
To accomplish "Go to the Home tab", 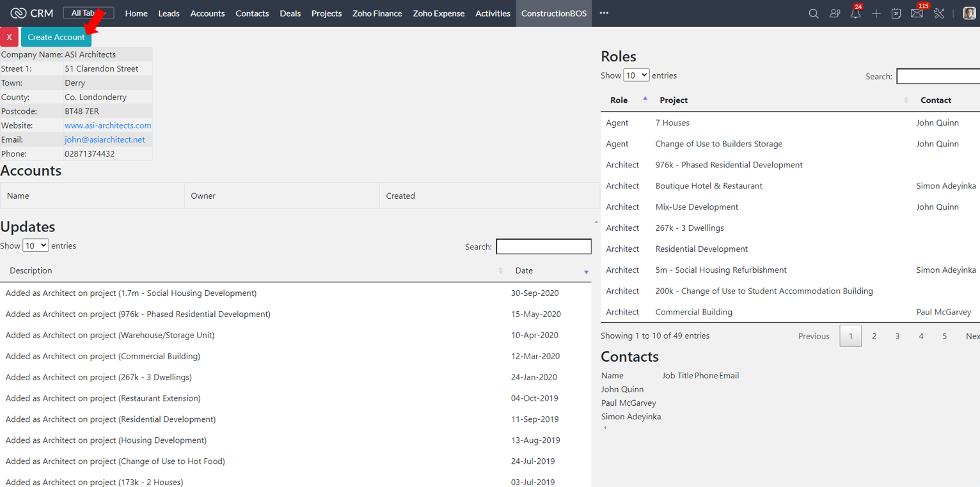I will 136,13.
